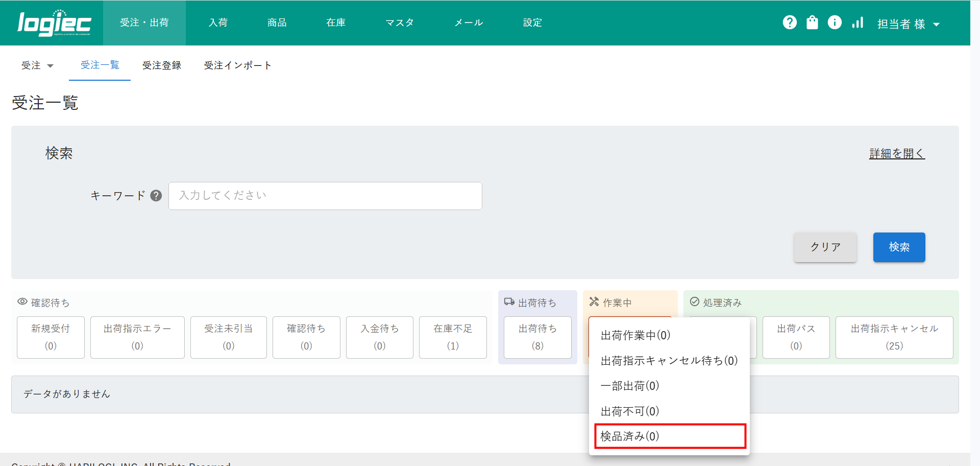Switch to the 受注登録 tab
980x466 pixels.
click(162, 65)
